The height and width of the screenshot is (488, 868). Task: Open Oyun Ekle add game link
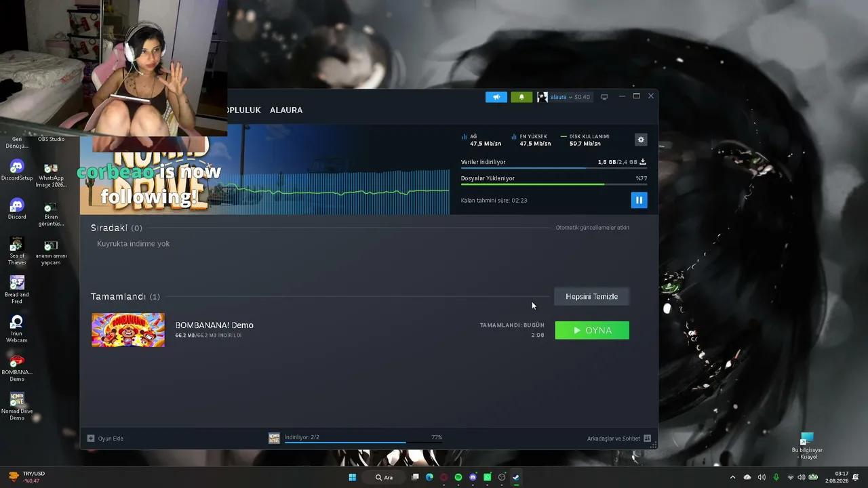(x=111, y=439)
